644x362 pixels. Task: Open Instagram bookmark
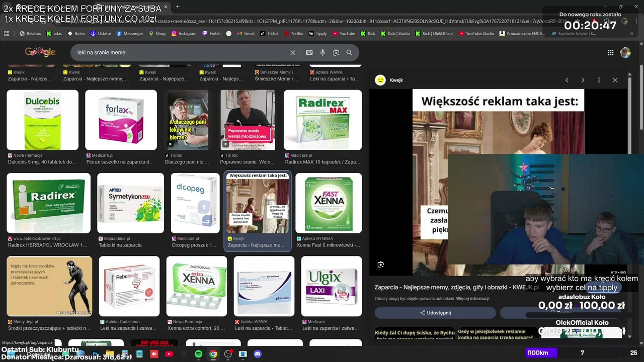[184, 34]
